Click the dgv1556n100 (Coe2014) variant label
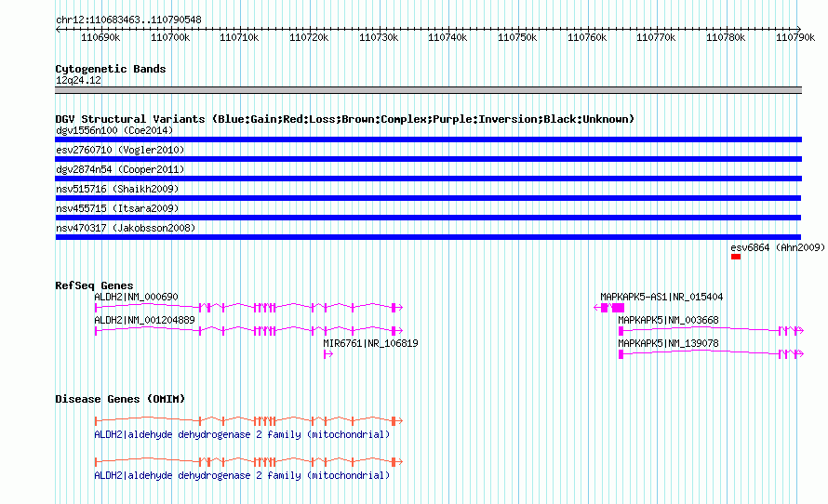The height and width of the screenshot is (504, 828). (114, 130)
